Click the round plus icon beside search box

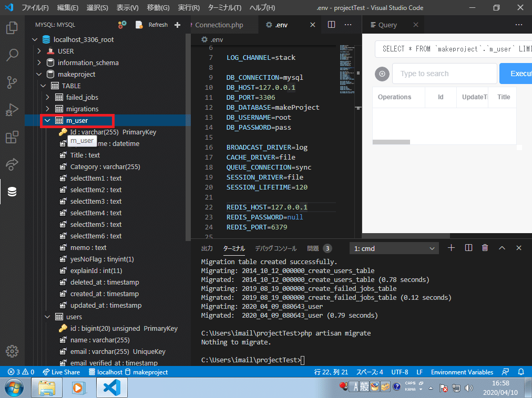382,74
